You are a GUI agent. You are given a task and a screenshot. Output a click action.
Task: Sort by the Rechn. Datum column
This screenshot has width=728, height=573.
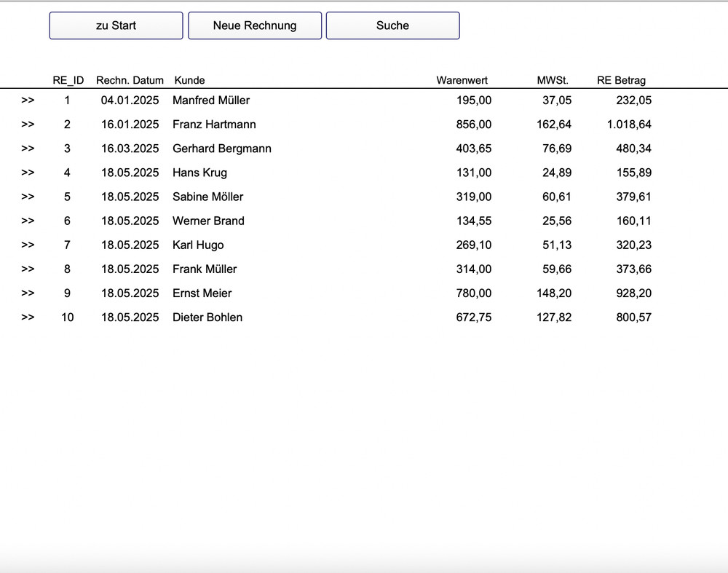130,80
